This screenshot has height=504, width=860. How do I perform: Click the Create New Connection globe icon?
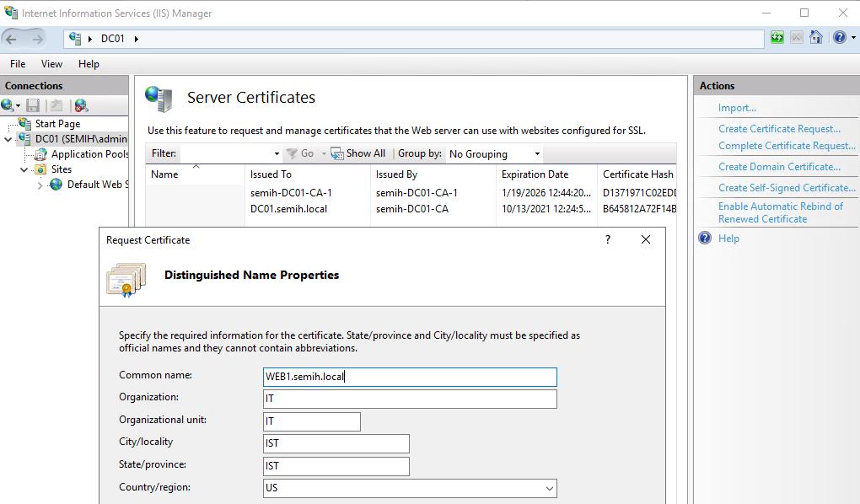point(8,105)
